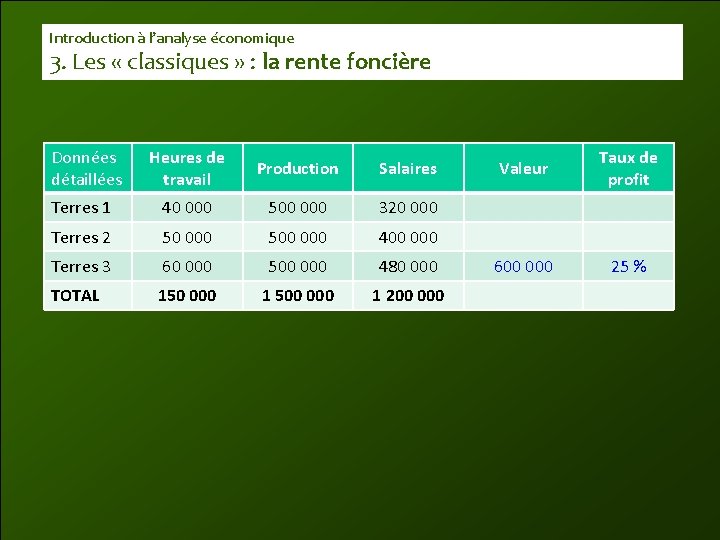Click the 'Valeur' column header
Viewport: 720px width, 540px height.
tap(523, 168)
